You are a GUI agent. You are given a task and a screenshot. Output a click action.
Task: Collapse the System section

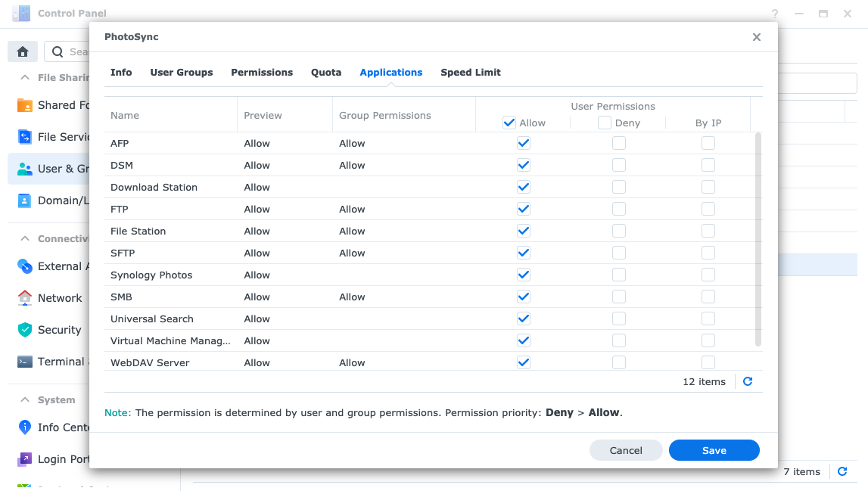tap(25, 399)
